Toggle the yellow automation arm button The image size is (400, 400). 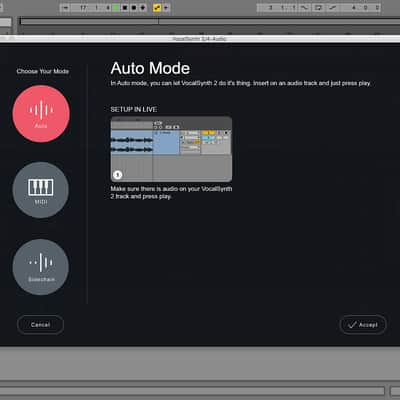(x=157, y=8)
